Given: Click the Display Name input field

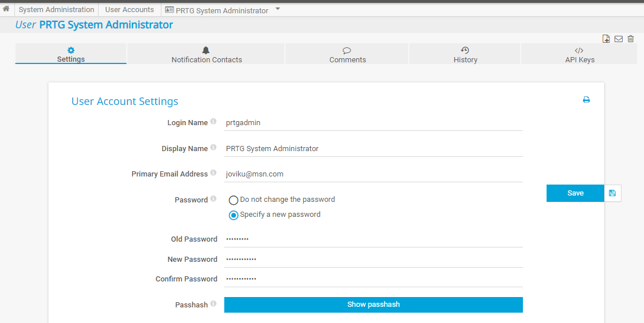Looking at the screenshot, I should (x=374, y=149).
